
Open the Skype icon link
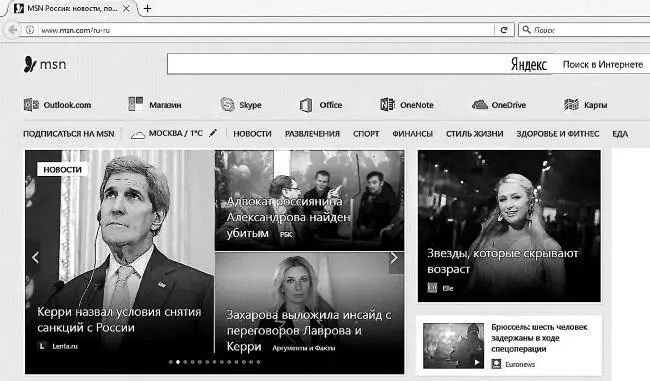click(227, 104)
